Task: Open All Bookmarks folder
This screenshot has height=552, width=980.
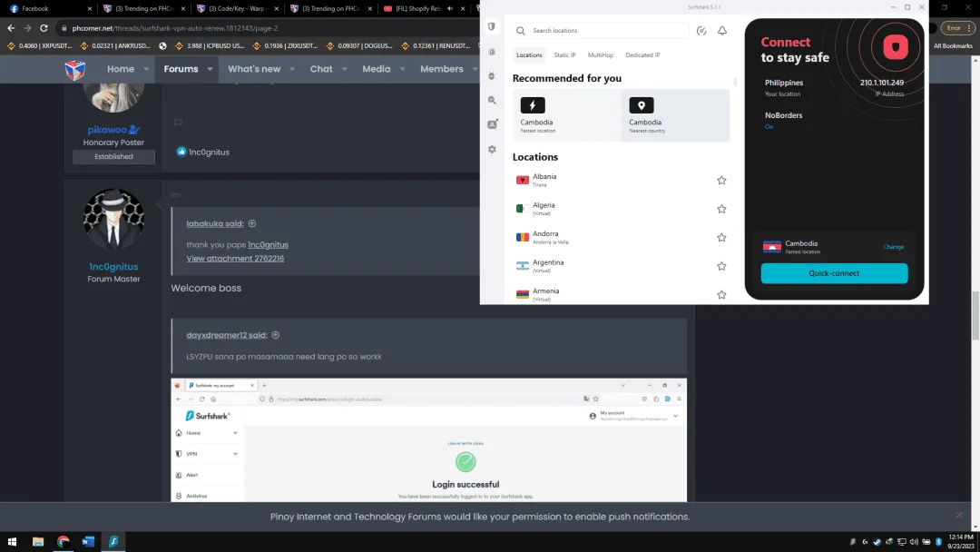Action: point(953,45)
